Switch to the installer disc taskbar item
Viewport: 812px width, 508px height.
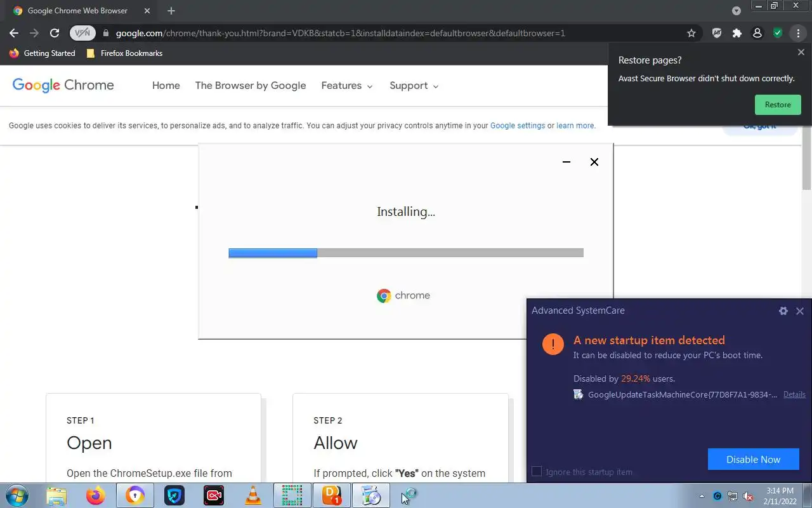[x=371, y=495]
